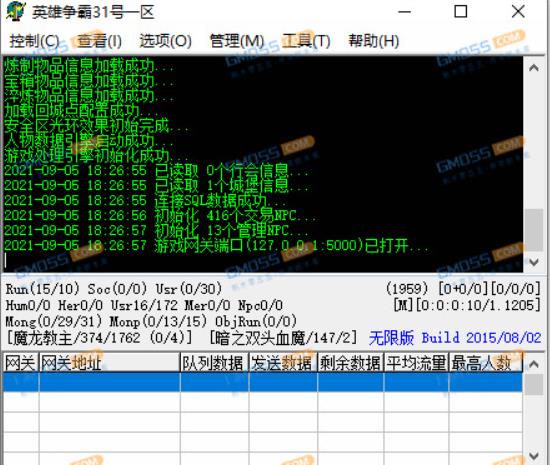Screen dimensions: 550x465
Task: Click the gateway table scrollbar thumb
Action: (534, 384)
